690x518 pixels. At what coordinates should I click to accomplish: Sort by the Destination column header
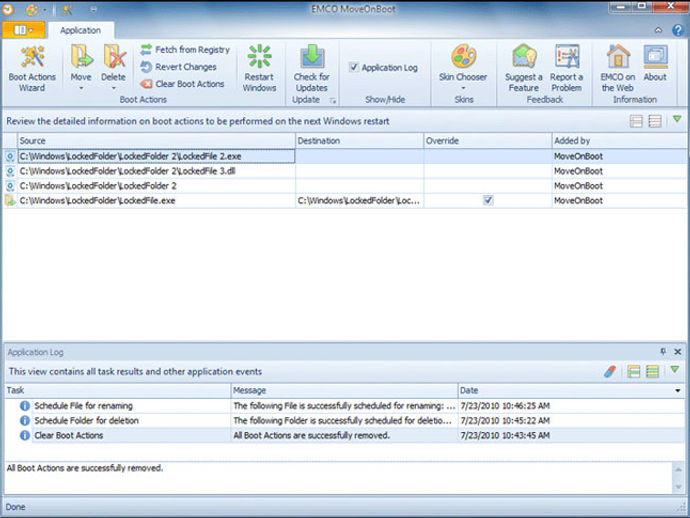360,141
